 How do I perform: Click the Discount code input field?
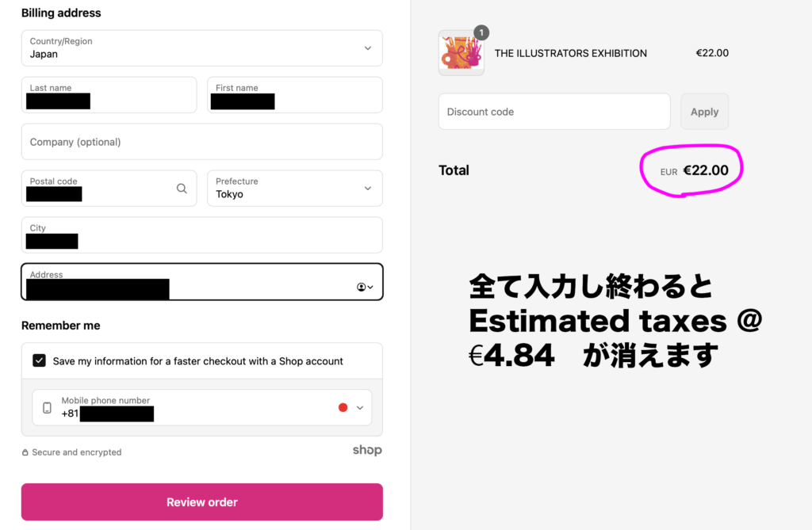coord(553,112)
